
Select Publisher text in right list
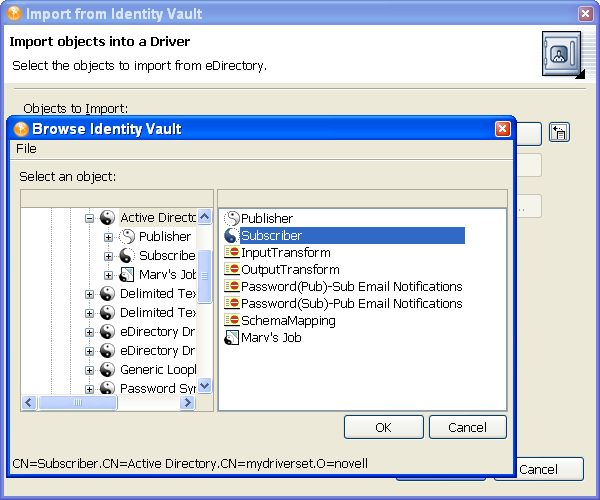coord(267,218)
